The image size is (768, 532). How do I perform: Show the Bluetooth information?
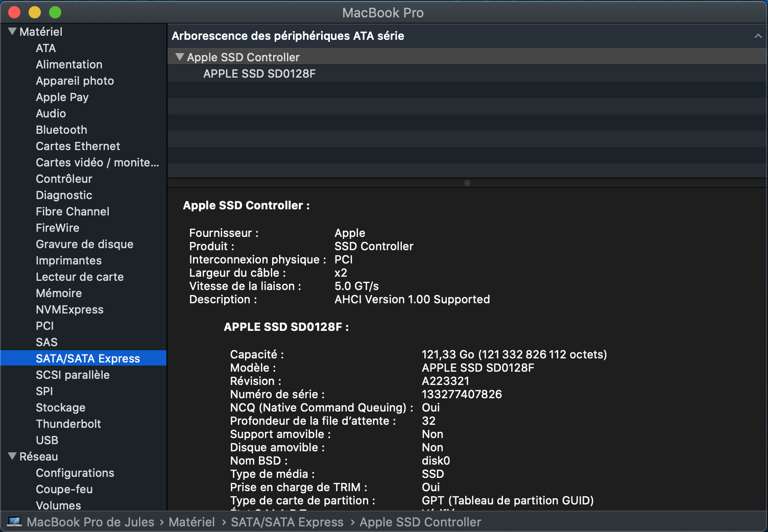pyautogui.click(x=61, y=130)
